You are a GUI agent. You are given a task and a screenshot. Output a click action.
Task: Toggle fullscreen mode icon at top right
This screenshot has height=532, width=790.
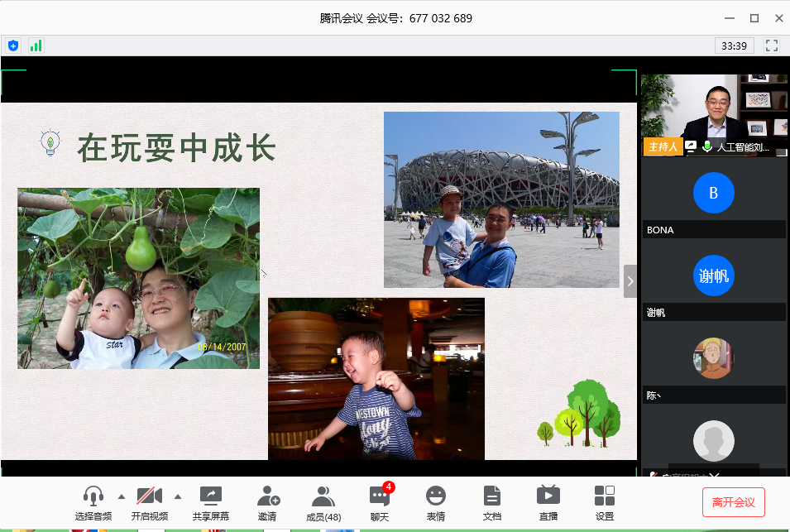(772, 46)
